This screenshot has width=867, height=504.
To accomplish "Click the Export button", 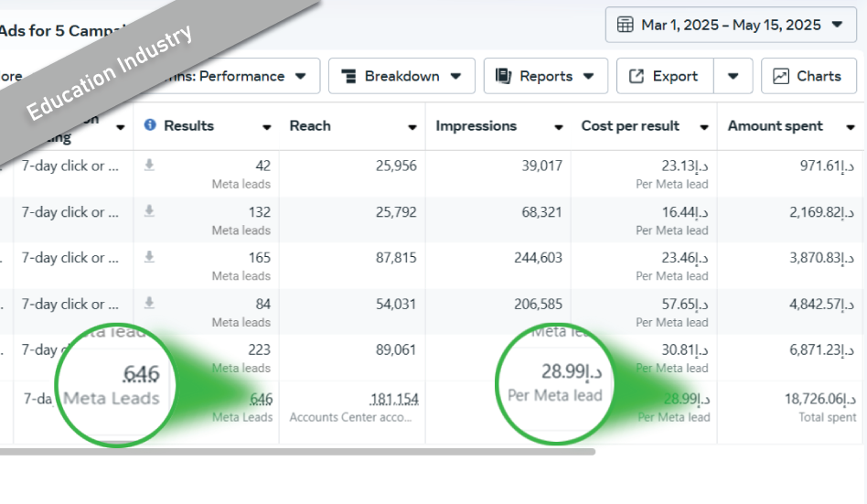I will click(x=663, y=76).
